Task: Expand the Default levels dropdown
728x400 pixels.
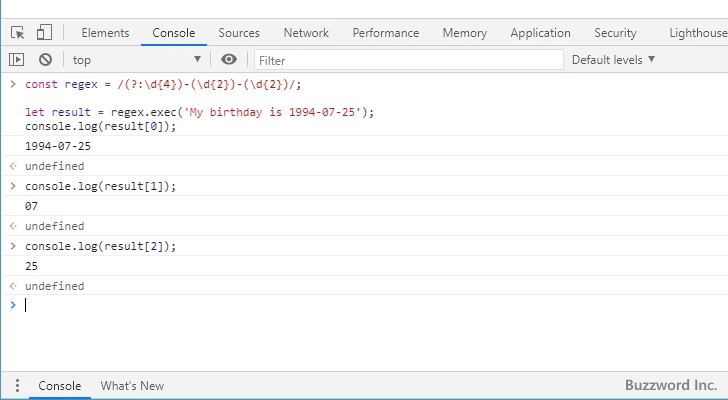Action: coord(613,60)
